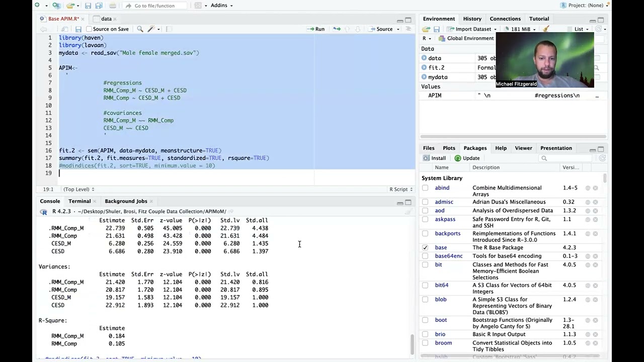
Task: Open Project (None) dropdown menu
Action: click(585, 6)
